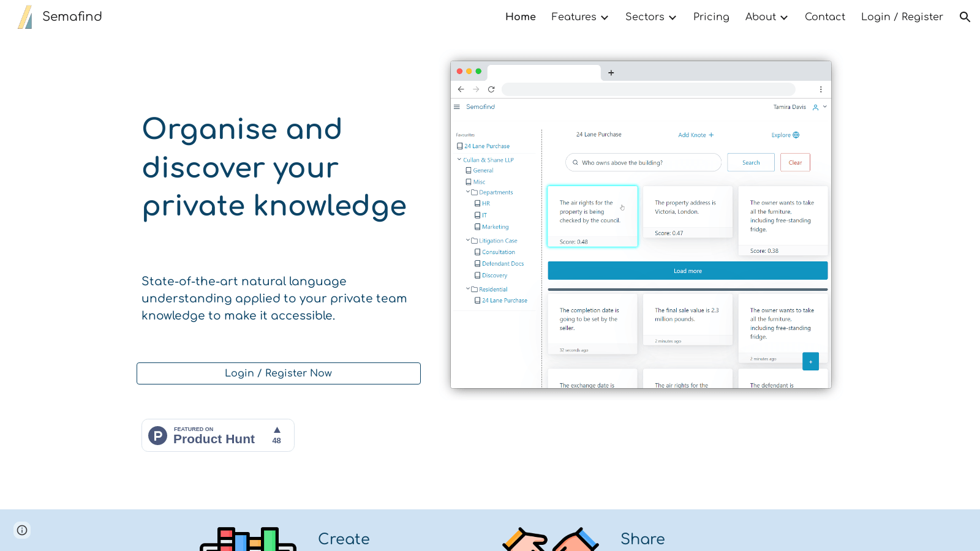Click the handshake illustration beside Share
980x551 pixels.
click(550, 539)
